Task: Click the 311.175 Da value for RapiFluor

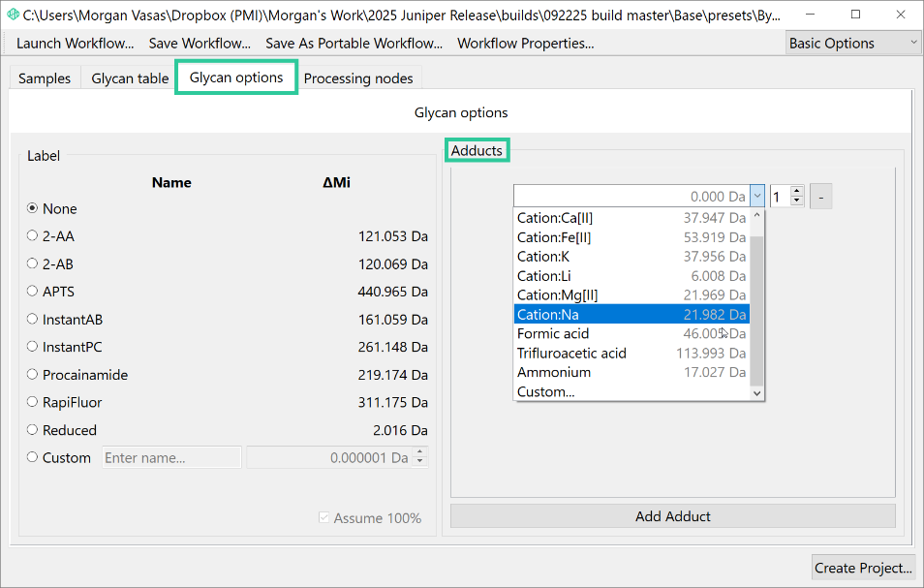Action: (393, 402)
